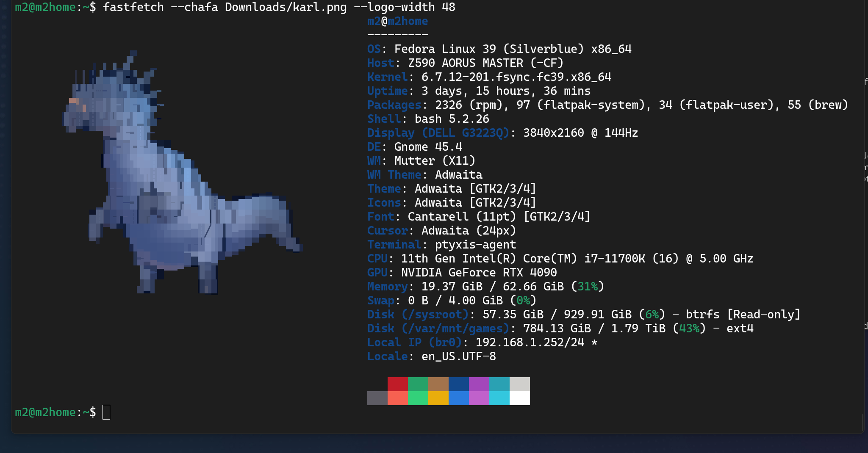Click the pixelated horse logo image
This screenshot has width=868, height=453.
[x=182, y=173]
